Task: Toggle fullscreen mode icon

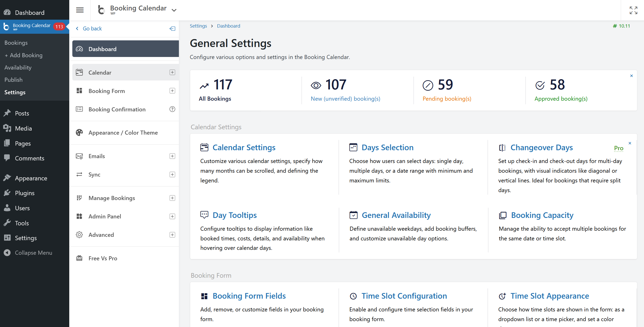Action: click(633, 10)
